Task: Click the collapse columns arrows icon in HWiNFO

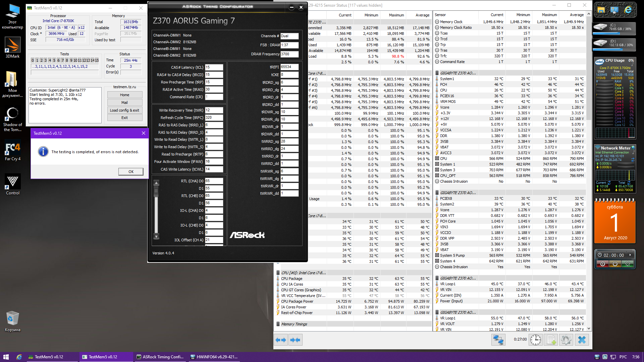Action: 295,340
